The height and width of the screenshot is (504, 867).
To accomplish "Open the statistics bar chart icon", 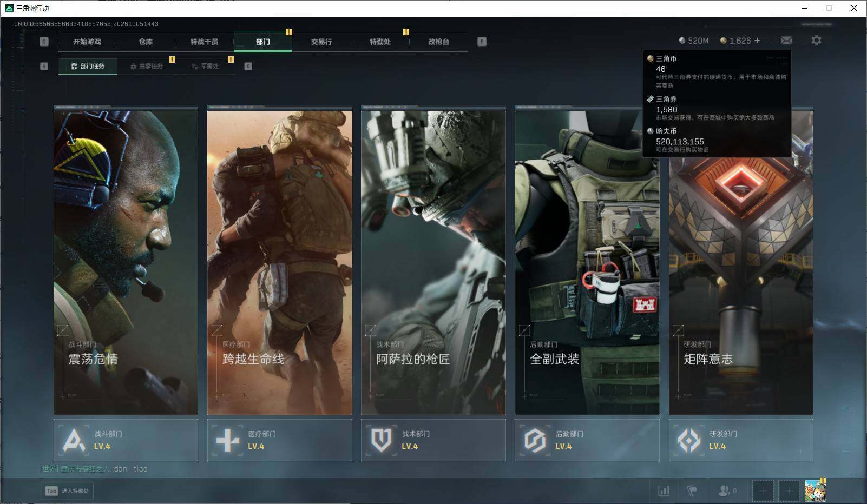I will [664, 491].
